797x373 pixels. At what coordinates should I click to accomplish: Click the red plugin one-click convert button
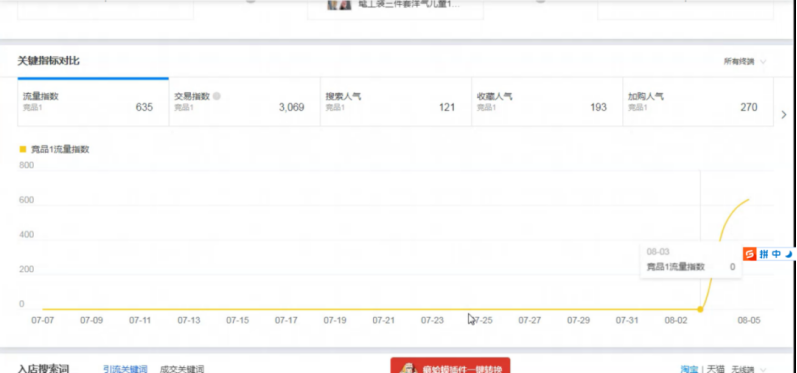pyautogui.click(x=450, y=365)
